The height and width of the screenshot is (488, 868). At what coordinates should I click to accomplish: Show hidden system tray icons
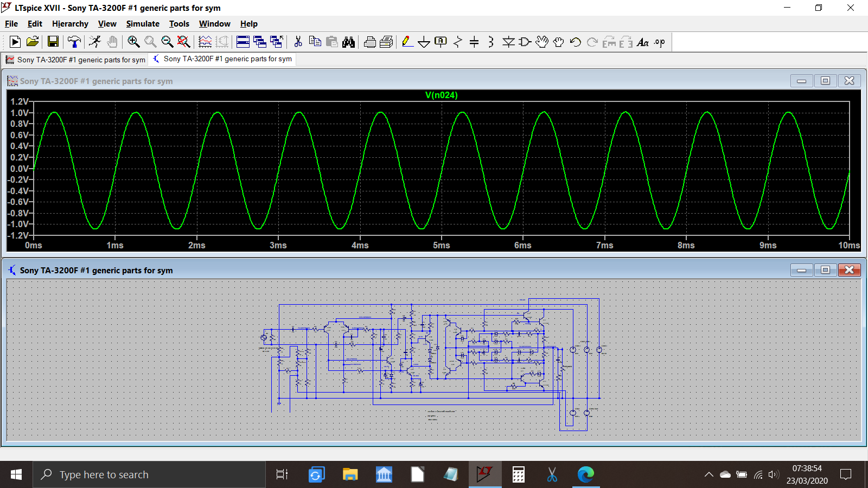709,474
